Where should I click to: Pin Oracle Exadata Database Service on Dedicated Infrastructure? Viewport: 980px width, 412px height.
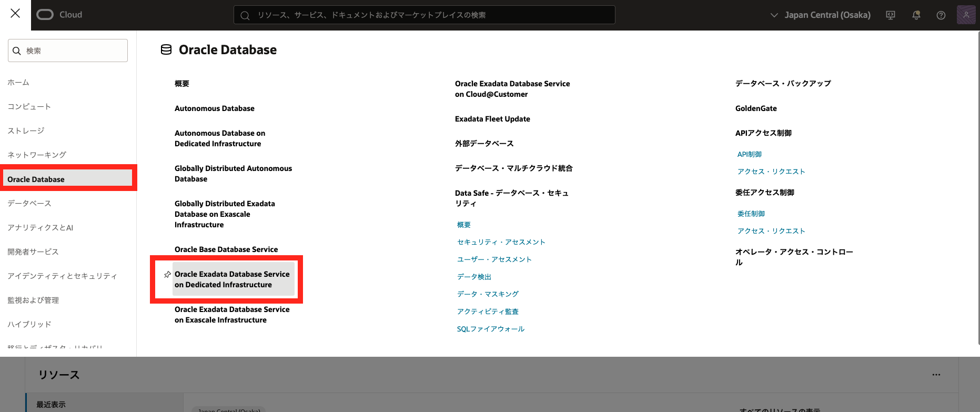pyautogui.click(x=167, y=275)
